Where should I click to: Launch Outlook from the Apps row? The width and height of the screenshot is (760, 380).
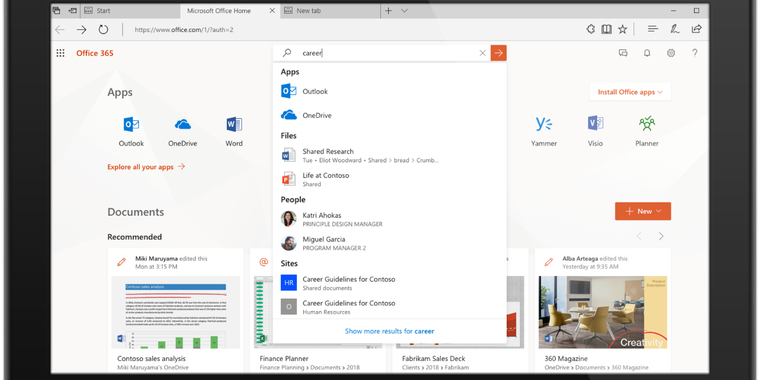click(x=131, y=131)
